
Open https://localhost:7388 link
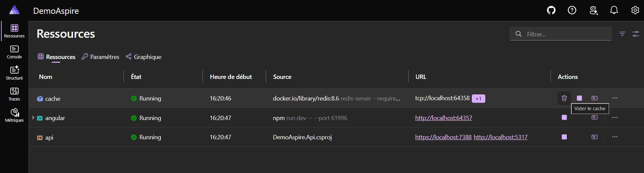click(443, 137)
